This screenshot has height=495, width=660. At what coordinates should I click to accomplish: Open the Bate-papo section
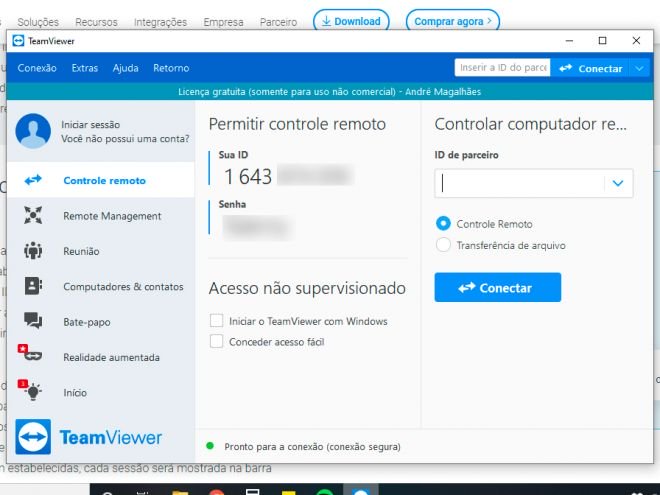tap(101, 322)
